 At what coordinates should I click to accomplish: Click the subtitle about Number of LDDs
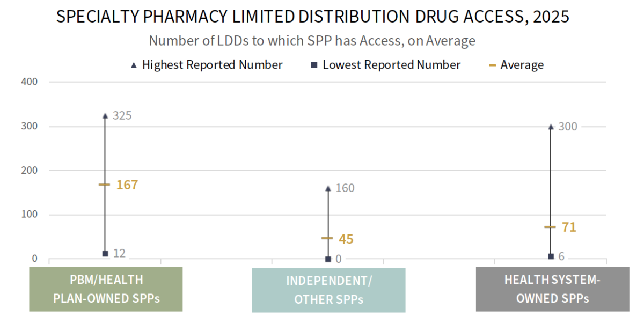pos(312,41)
